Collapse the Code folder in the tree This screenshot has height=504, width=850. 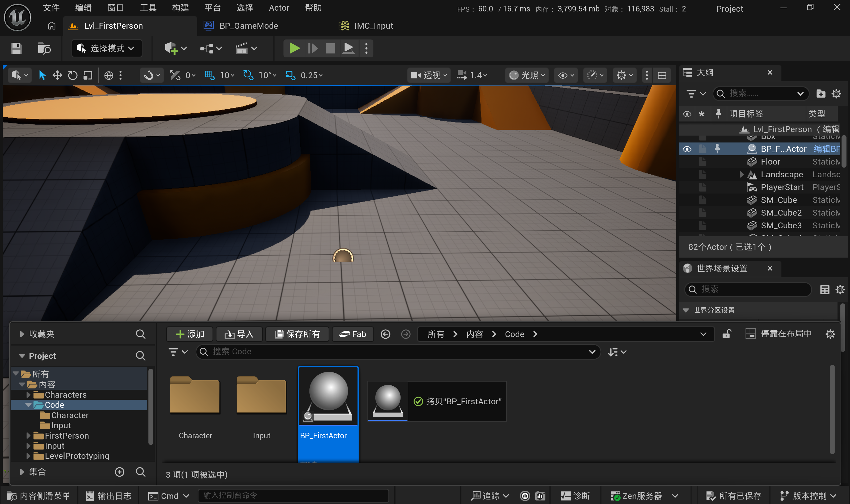pyautogui.click(x=28, y=405)
